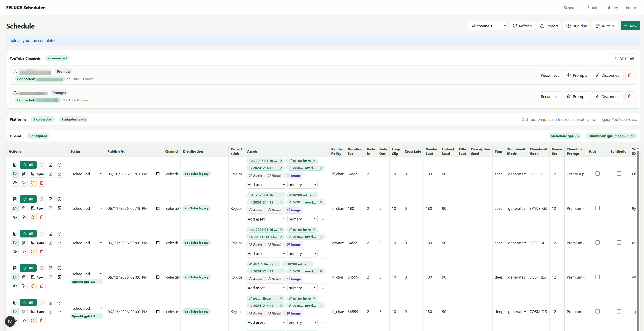Tick the Kids checkbox in the 06/11/2026 05:19 PM row
This screenshot has height=331, width=644.
(x=598, y=208)
